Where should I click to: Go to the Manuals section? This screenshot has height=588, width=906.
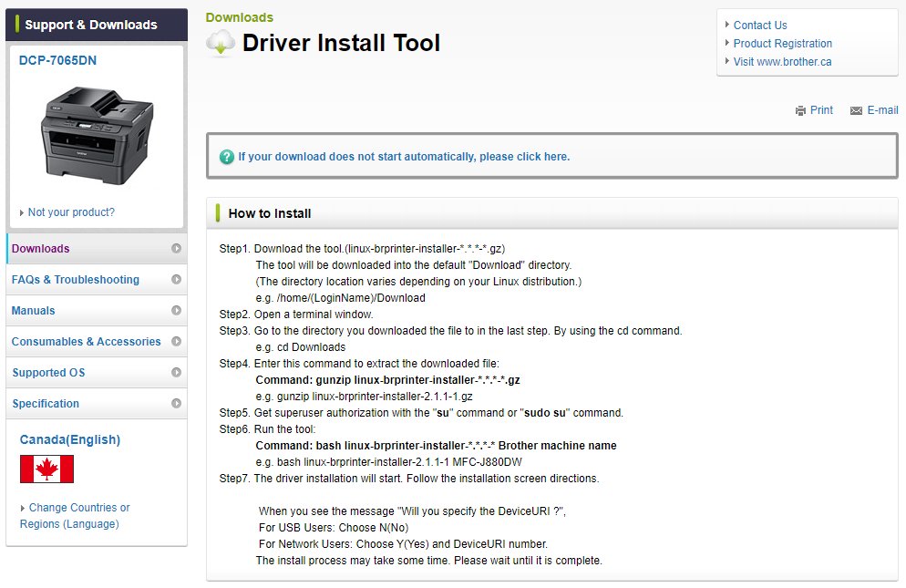[x=97, y=311]
